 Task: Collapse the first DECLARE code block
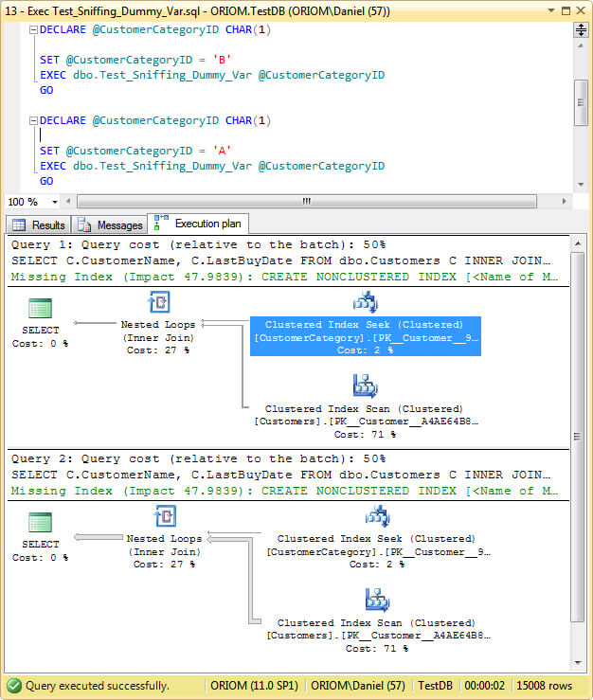32,29
